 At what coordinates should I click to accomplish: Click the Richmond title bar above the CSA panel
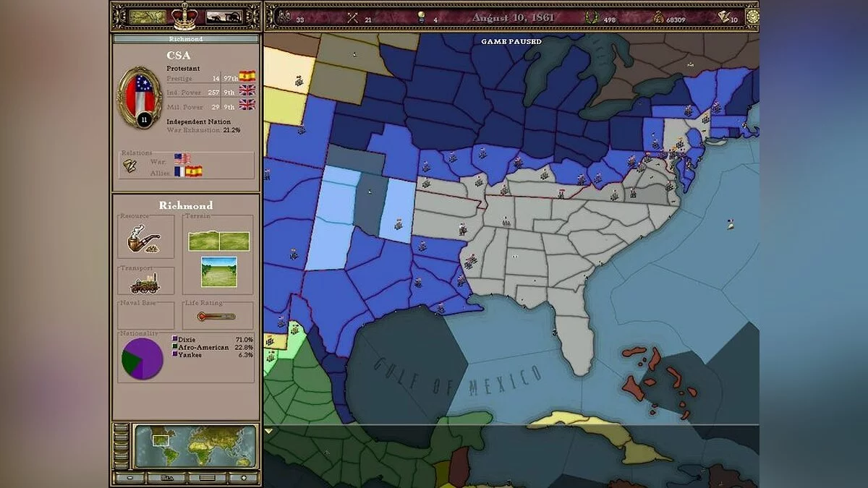(x=186, y=39)
